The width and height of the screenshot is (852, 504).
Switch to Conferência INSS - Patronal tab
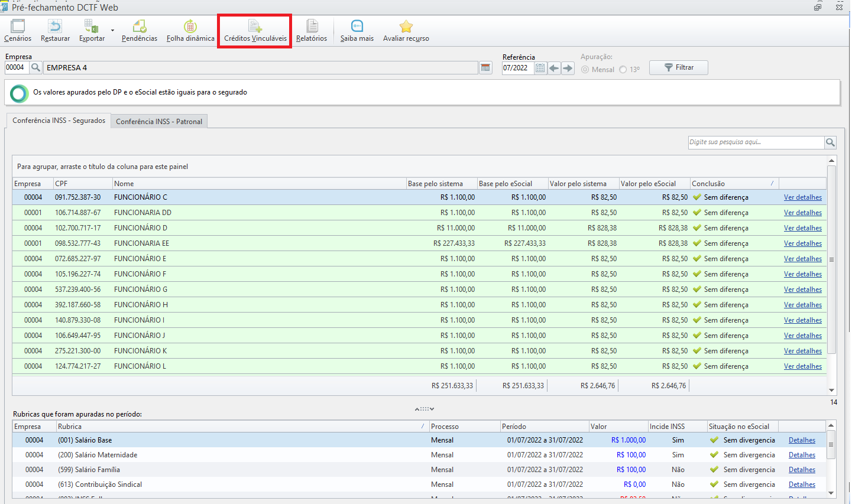159,121
